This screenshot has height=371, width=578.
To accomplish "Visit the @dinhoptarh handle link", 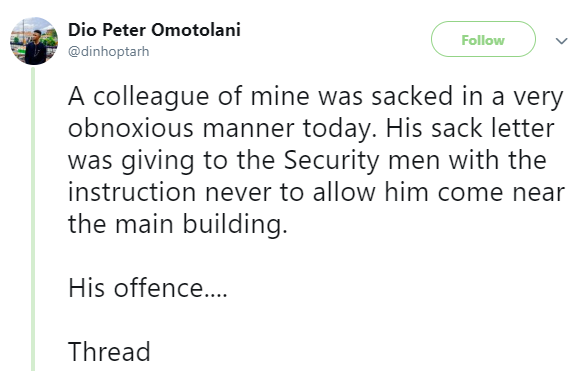I will [109, 51].
